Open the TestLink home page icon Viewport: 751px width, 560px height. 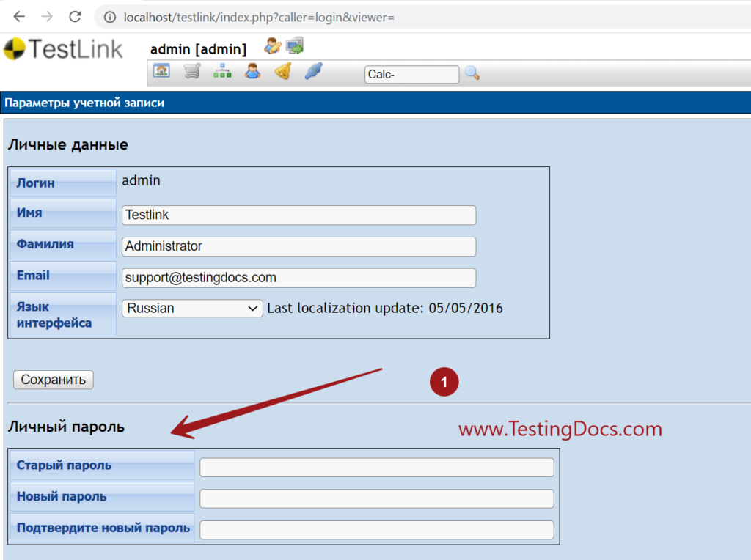(163, 71)
